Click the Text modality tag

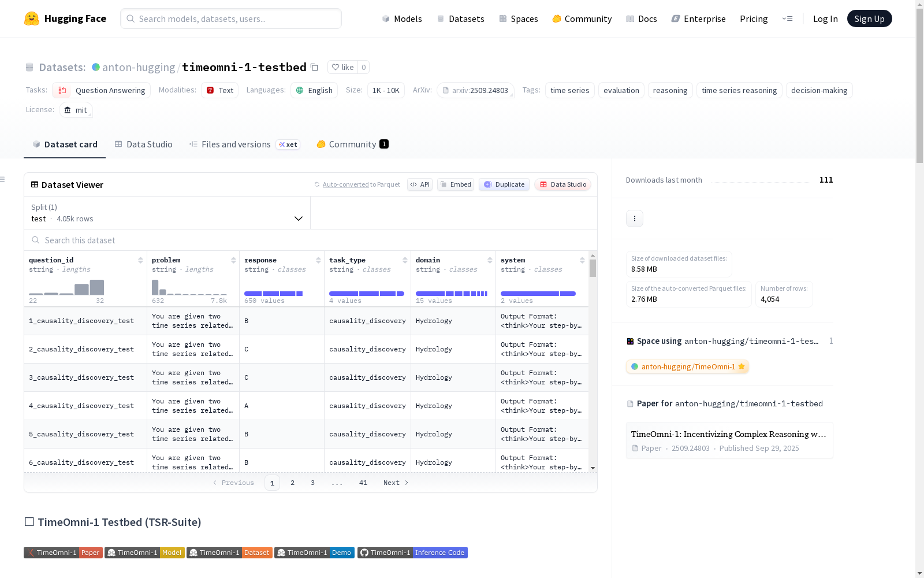coord(219,90)
